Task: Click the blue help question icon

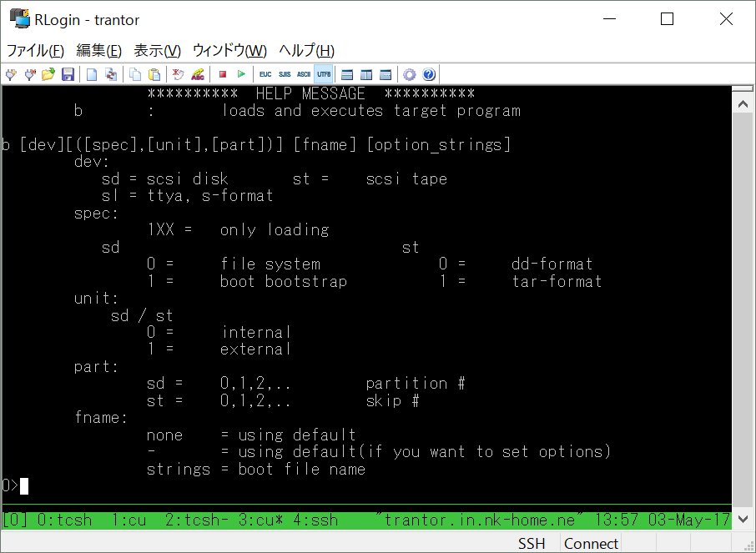Action: point(429,74)
